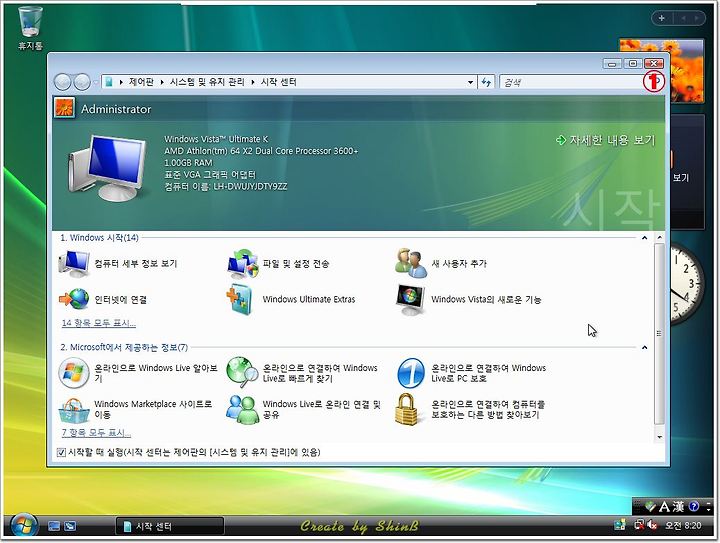Click the large computer image in header
The width and height of the screenshot is (720, 543).
(108, 168)
